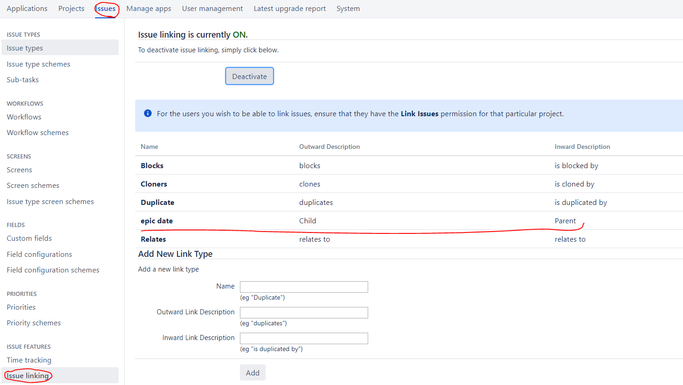Click the Inward Link Description field
This screenshot has height=385, width=683.
coord(304,338)
